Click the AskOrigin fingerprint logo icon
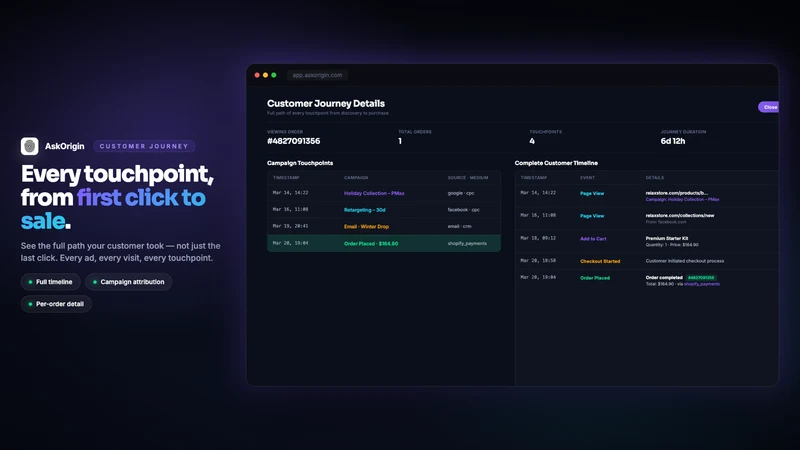The height and width of the screenshot is (450, 800). click(30, 146)
